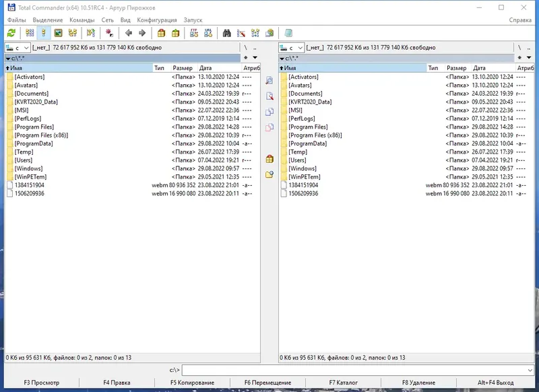
Task: Open the Команды menu
Action: coord(82,20)
